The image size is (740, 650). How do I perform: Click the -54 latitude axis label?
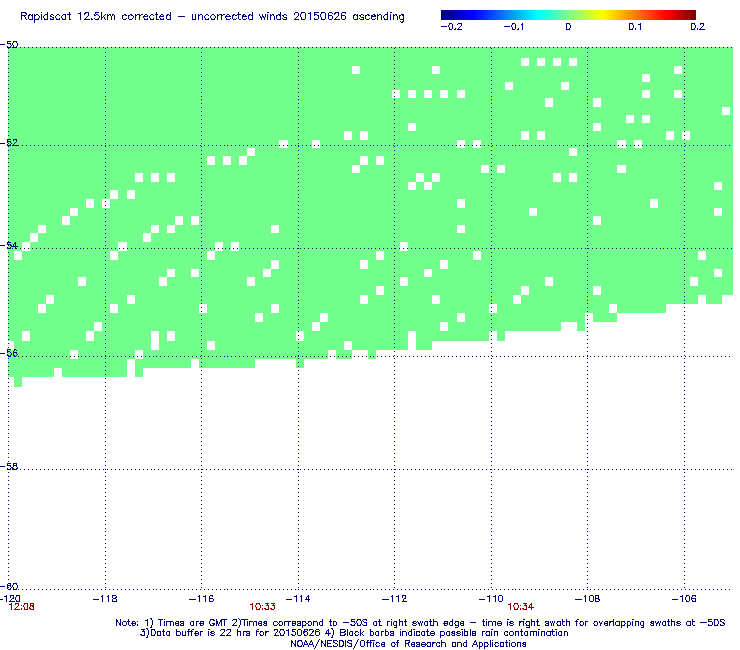pyautogui.click(x=9, y=245)
